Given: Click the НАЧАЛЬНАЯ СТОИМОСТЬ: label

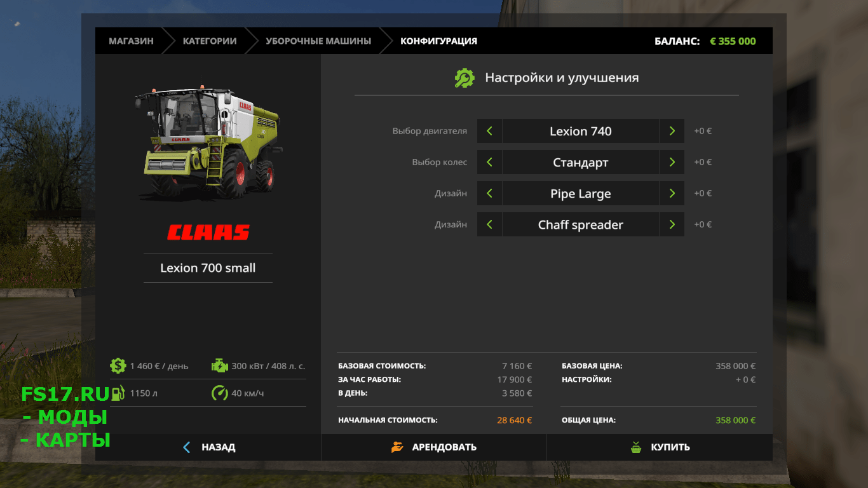Looking at the screenshot, I should pos(388,420).
